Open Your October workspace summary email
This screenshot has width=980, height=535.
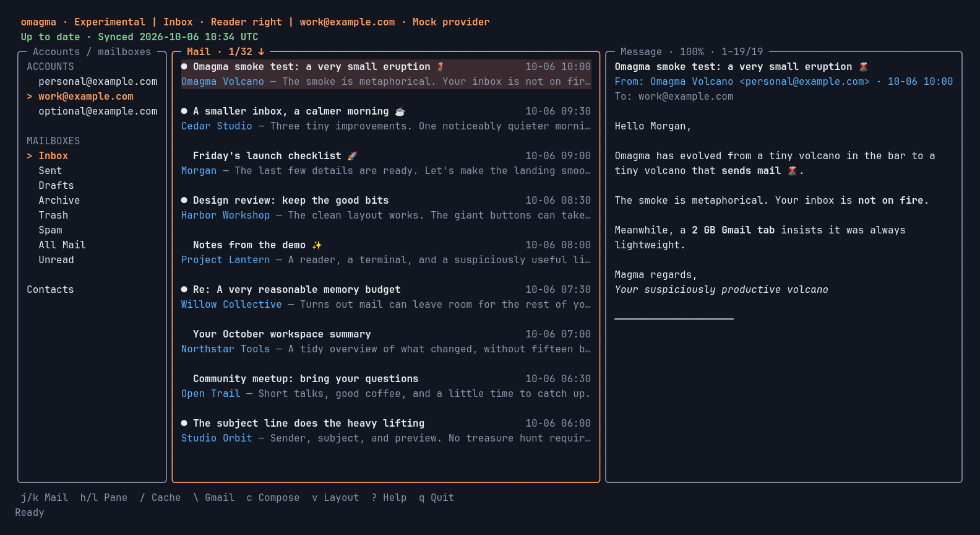(386, 342)
